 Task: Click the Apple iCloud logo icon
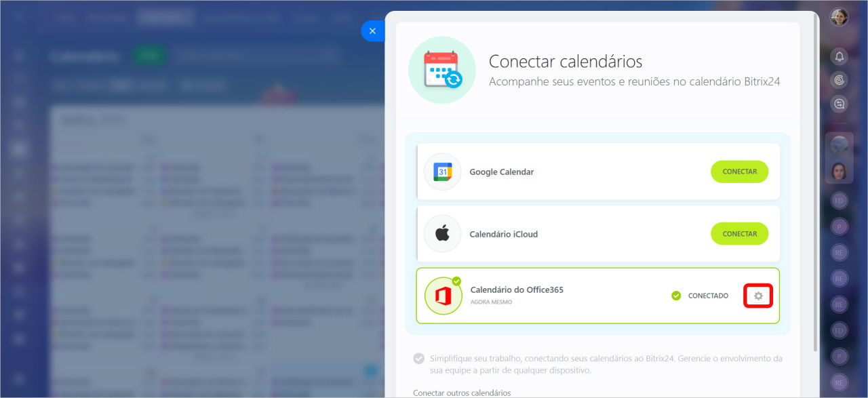tap(442, 234)
